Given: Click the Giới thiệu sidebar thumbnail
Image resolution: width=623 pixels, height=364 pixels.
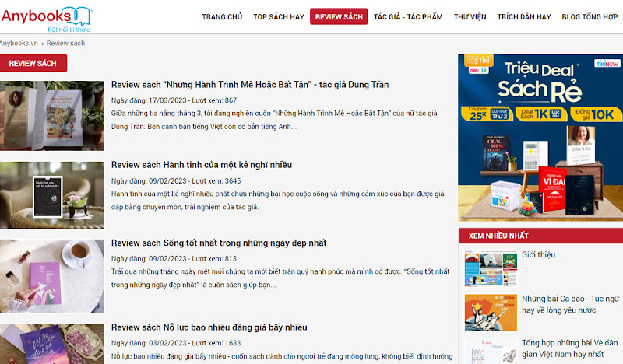Looking at the screenshot, I should coord(491,268).
